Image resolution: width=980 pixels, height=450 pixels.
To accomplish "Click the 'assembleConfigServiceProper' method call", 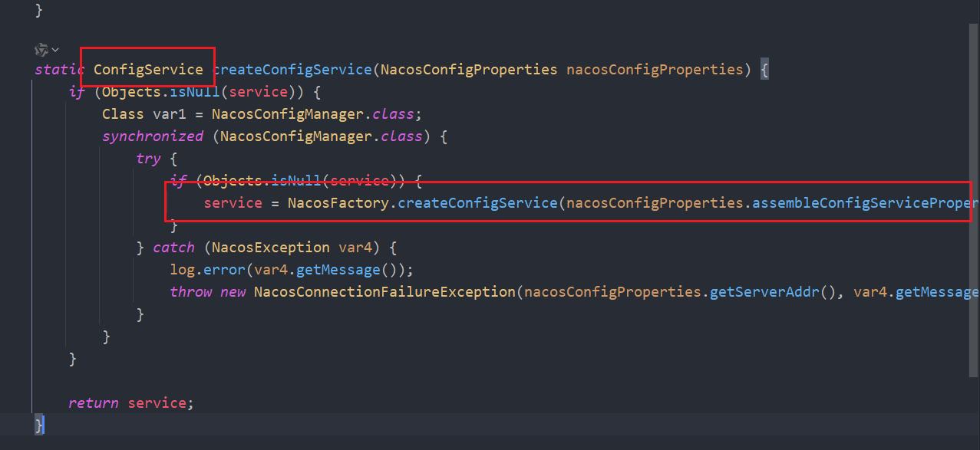I will 866,203.
